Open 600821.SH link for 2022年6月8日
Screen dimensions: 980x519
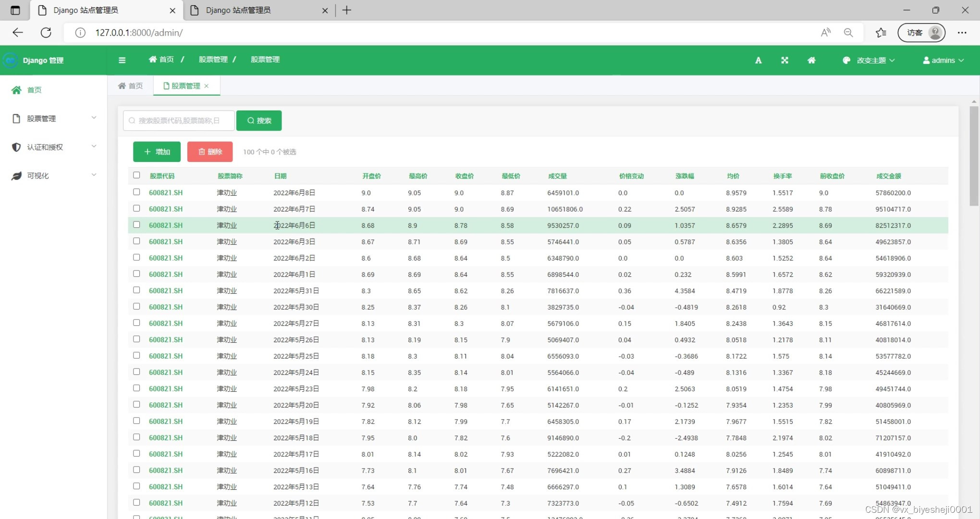pyautogui.click(x=166, y=193)
